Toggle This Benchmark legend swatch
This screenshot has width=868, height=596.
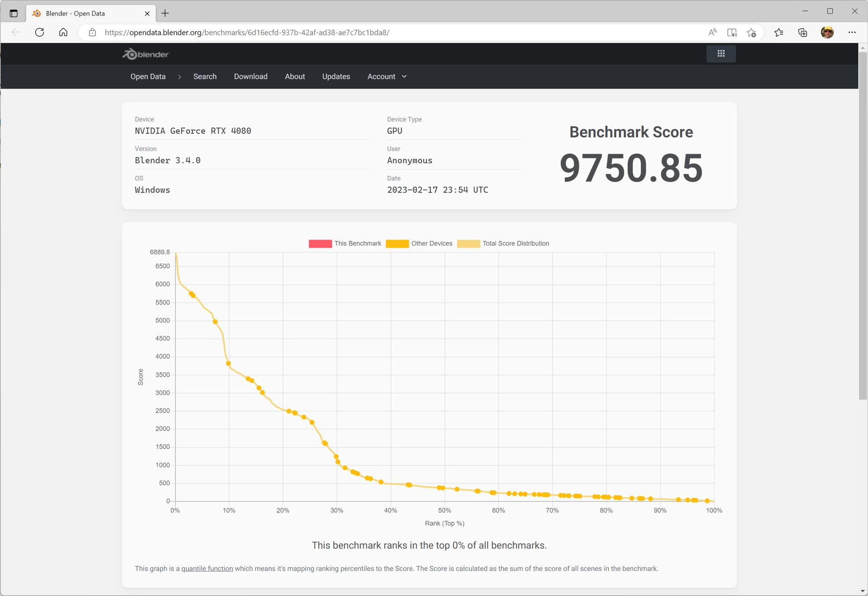(x=320, y=244)
